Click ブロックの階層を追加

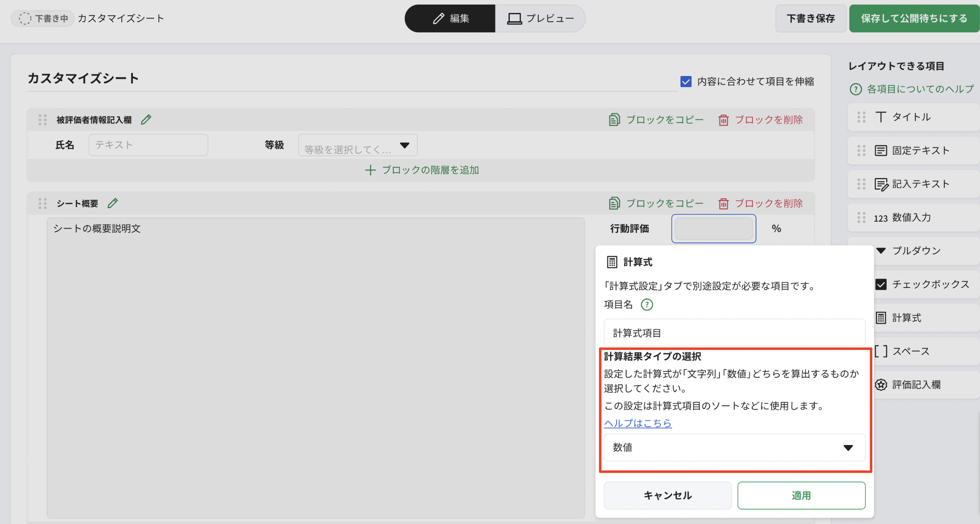(x=422, y=170)
